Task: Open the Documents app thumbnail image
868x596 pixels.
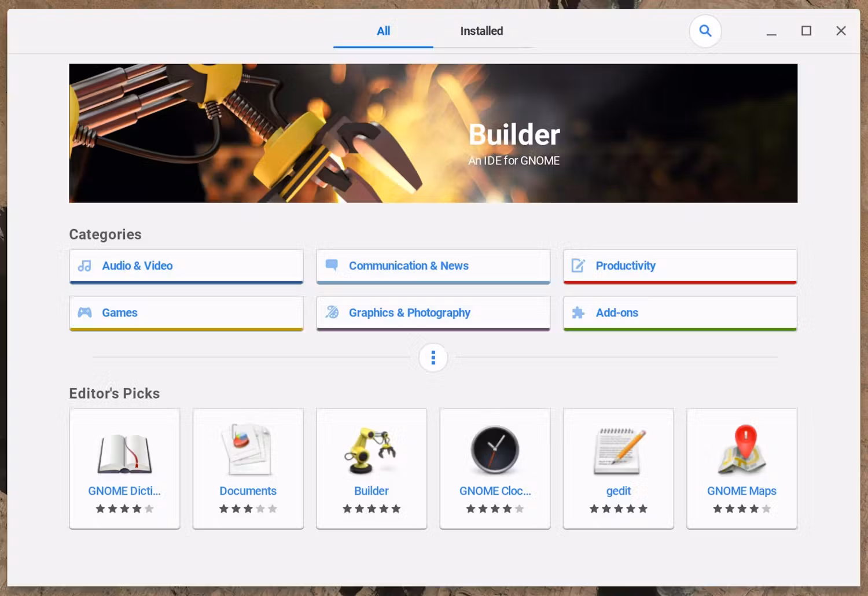Action: click(248, 448)
